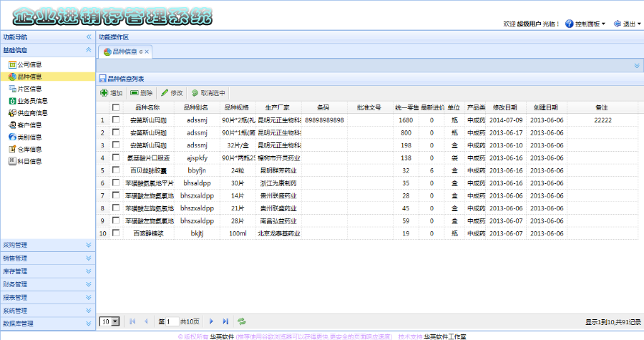Expand the 库存管理 section
Screen dimensions: 644x340
89,271
